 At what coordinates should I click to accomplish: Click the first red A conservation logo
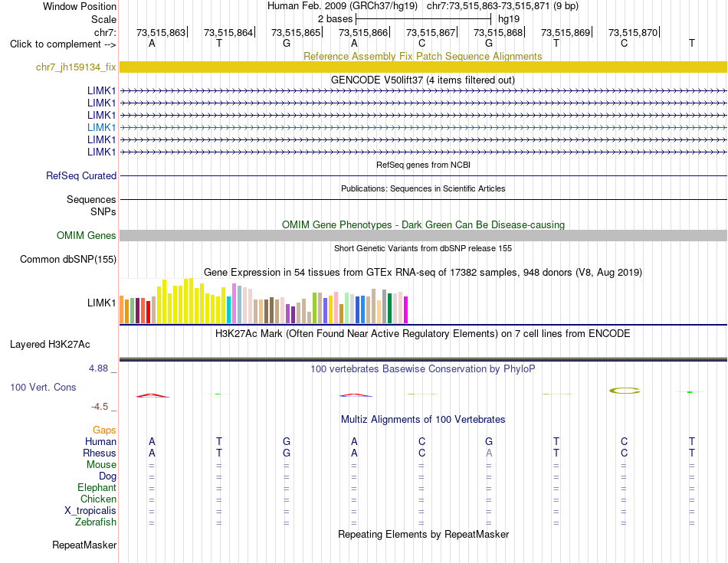tap(152, 395)
